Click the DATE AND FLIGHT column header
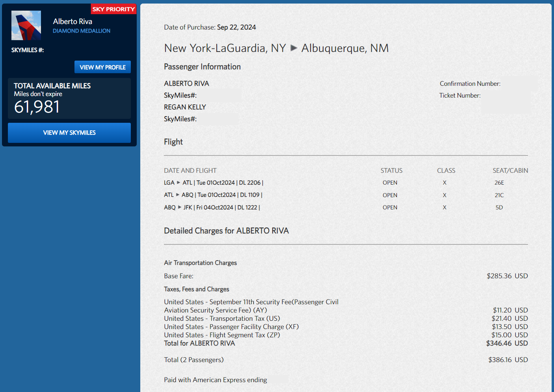The height and width of the screenshot is (392, 554). pyautogui.click(x=190, y=170)
